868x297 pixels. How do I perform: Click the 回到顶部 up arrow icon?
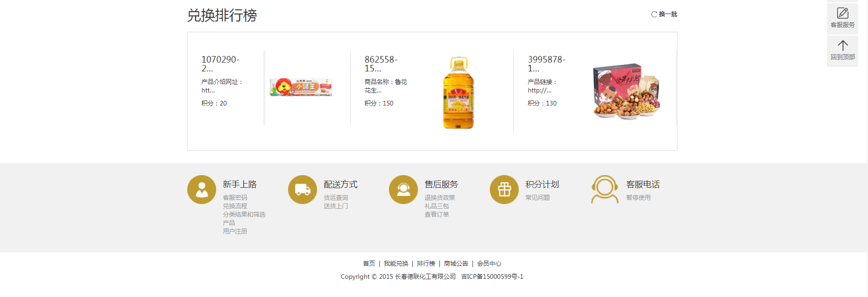pos(842,45)
